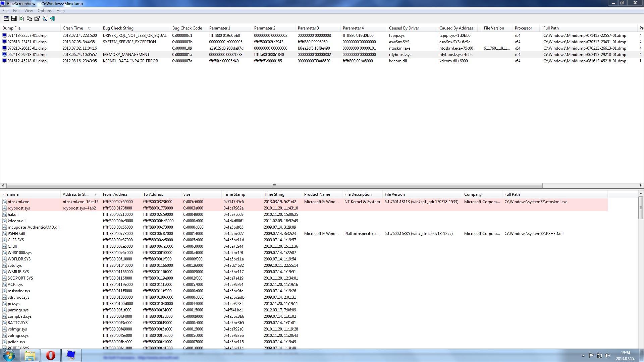The width and height of the screenshot is (644, 362).
Task: Click upper pane scroll left arrow
Action: tap(3, 185)
